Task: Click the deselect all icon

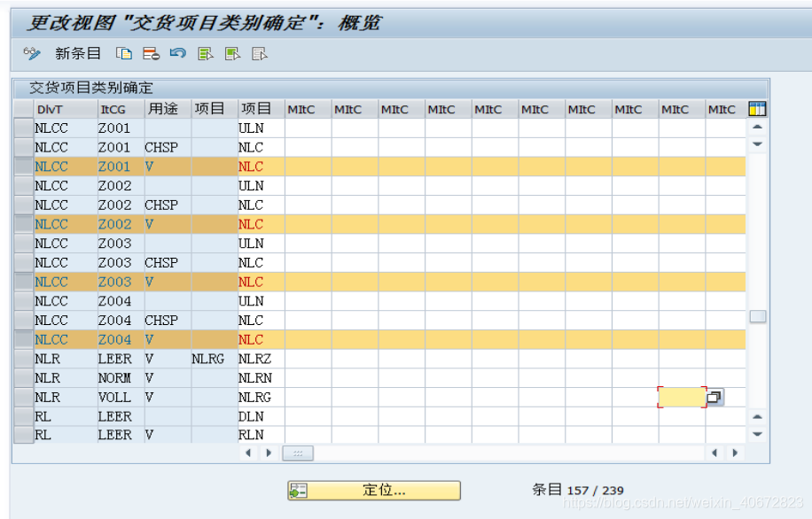Action: pyautogui.click(x=260, y=54)
